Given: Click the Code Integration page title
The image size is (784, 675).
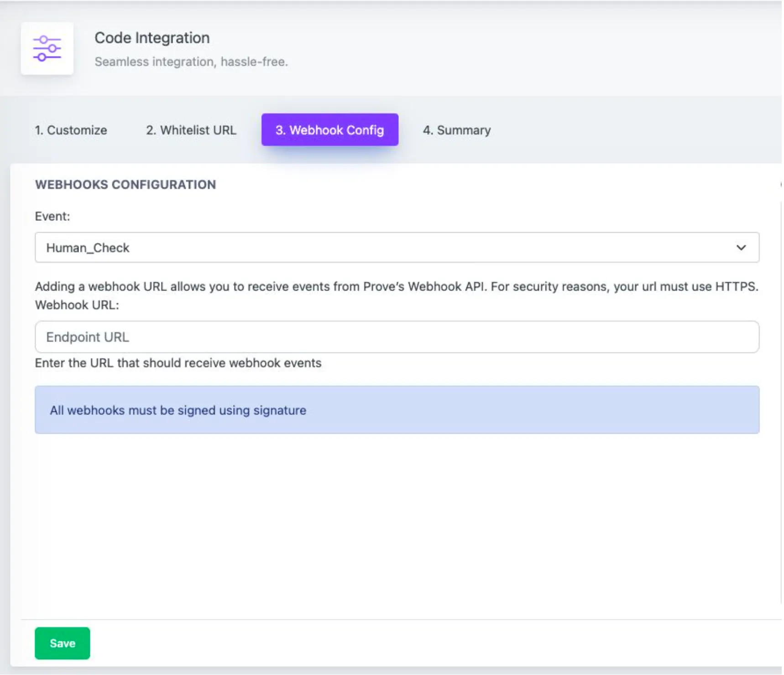Looking at the screenshot, I should pos(152,37).
